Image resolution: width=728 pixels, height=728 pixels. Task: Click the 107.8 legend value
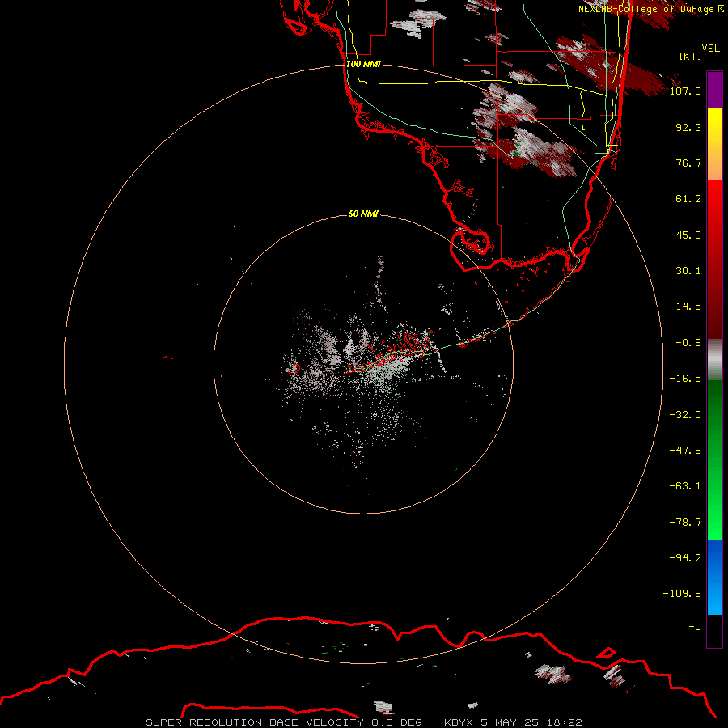coord(685,91)
